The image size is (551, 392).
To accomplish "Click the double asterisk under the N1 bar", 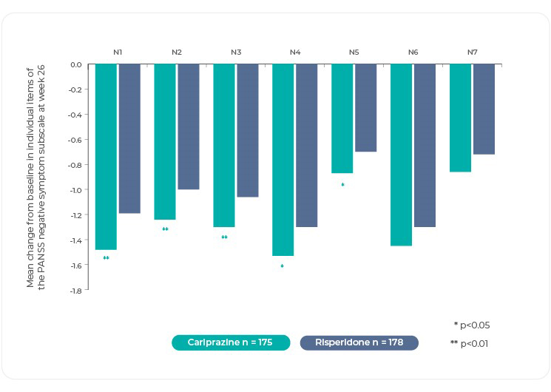I will pyautogui.click(x=106, y=258).
